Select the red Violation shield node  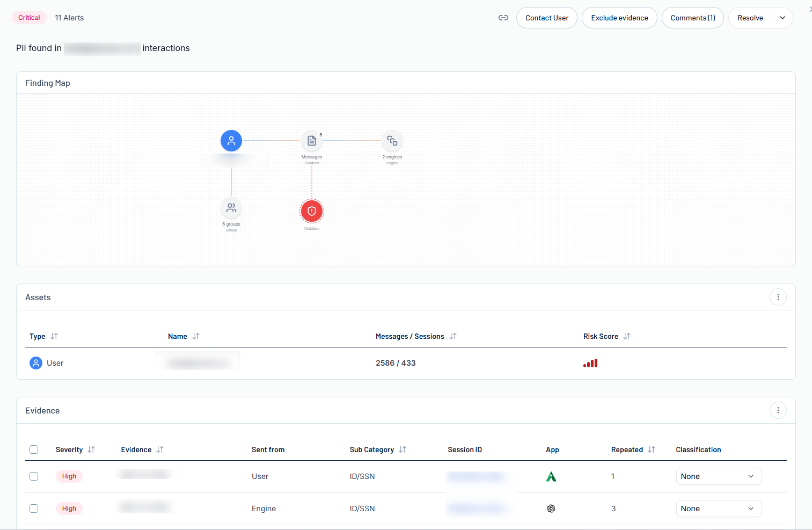(312, 211)
